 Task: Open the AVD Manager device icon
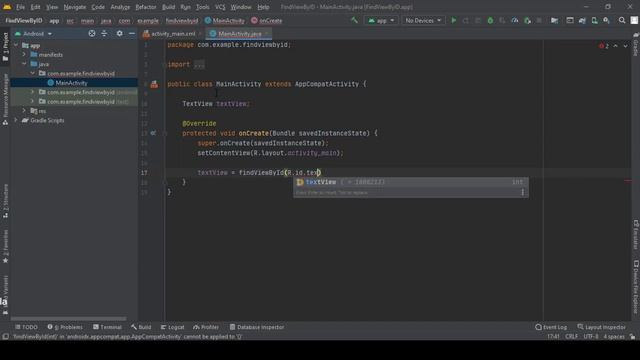click(x=594, y=20)
